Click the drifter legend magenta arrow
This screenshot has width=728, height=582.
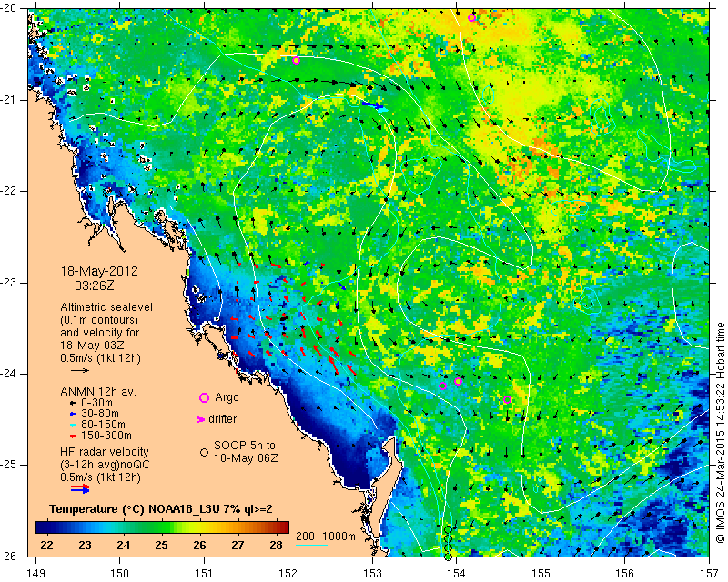[201, 419]
